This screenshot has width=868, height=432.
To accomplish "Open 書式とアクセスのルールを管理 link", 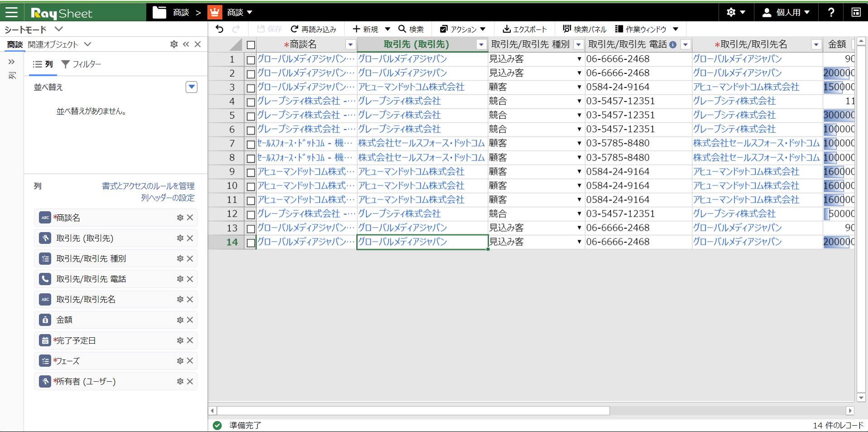I will coord(148,186).
